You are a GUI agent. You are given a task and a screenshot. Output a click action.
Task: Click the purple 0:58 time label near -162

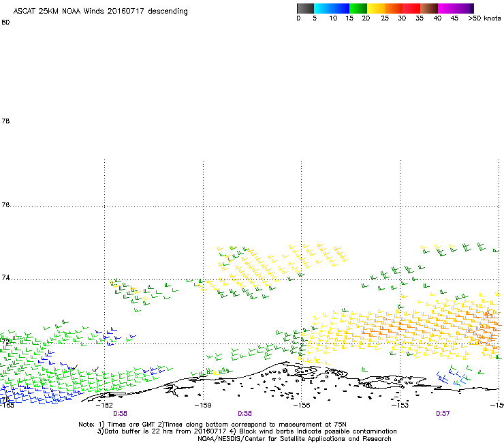click(120, 414)
